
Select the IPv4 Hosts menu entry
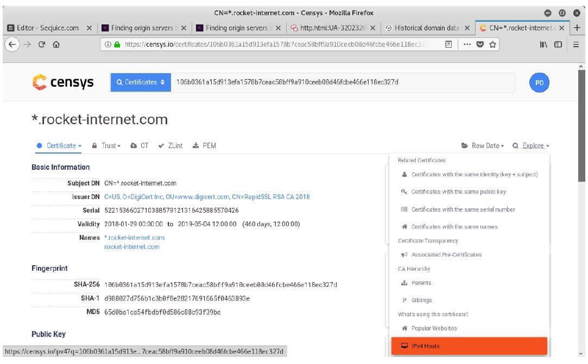[470, 346]
